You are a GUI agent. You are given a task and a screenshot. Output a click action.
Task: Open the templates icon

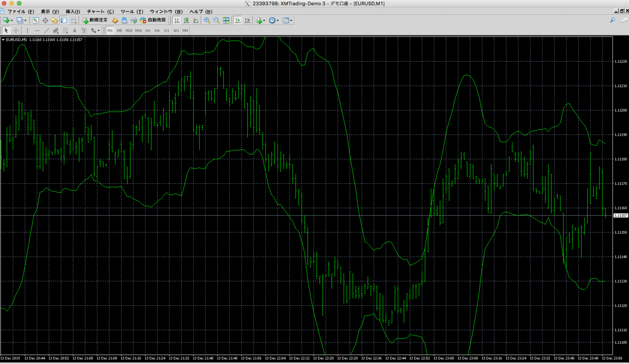[x=285, y=20]
